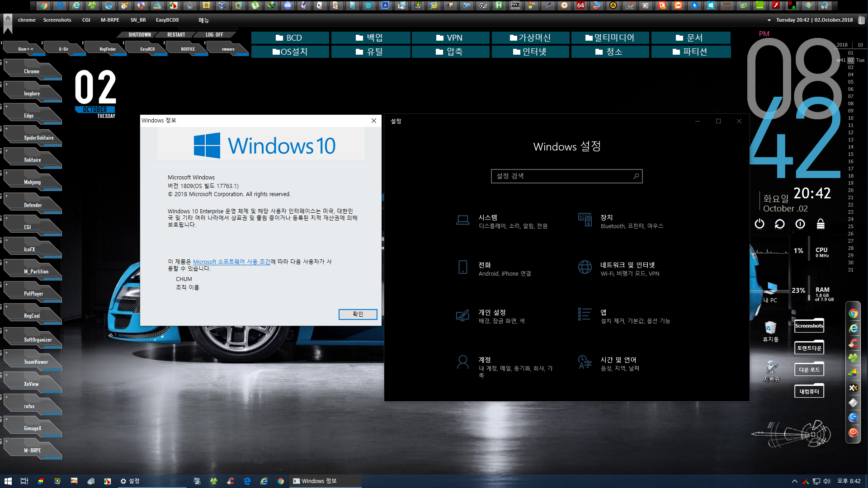Open the Screenshots item in the top menu bar
The image size is (868, 488).
pyautogui.click(x=57, y=20)
